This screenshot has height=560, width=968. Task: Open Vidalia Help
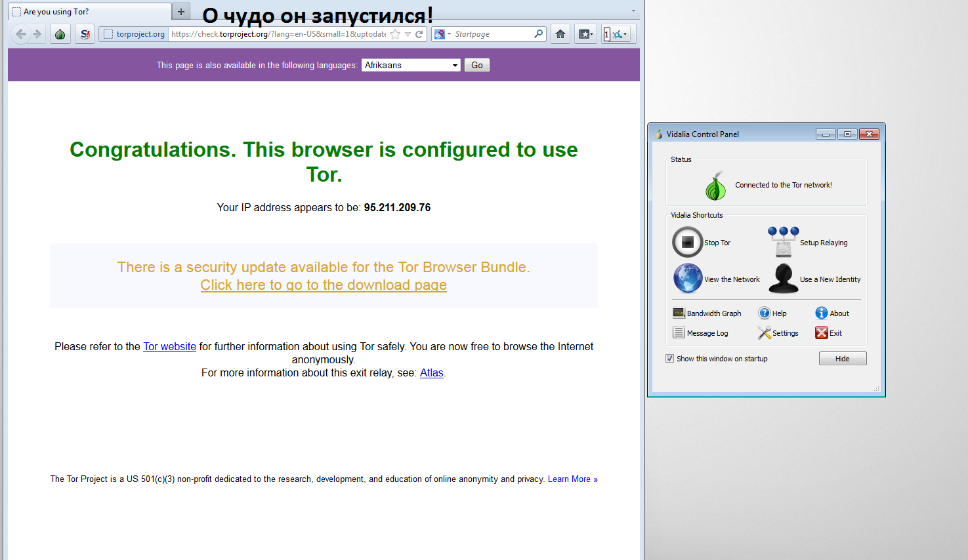[x=772, y=313]
